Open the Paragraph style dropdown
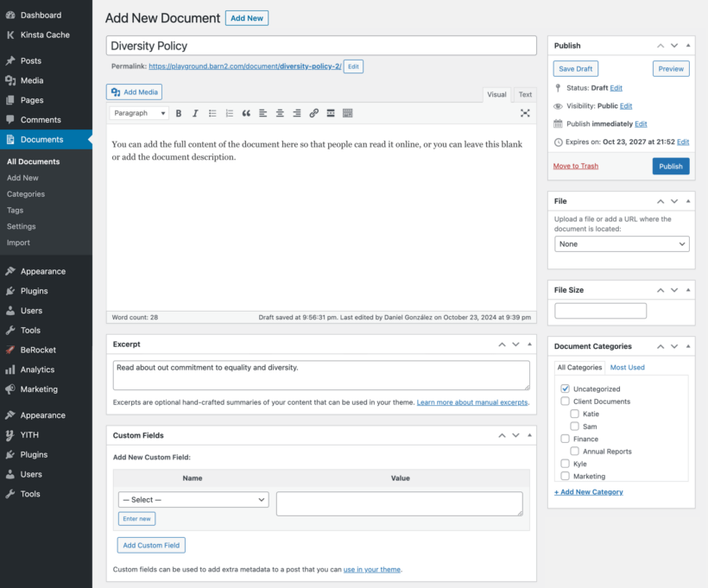The image size is (708, 588). pyautogui.click(x=138, y=113)
